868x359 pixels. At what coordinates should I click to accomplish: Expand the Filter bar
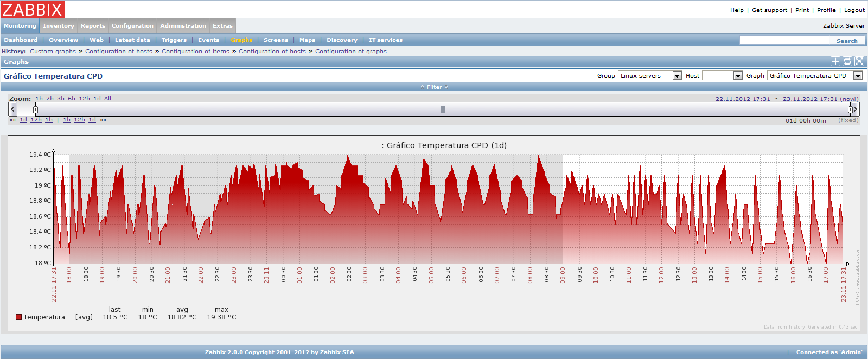(x=434, y=87)
